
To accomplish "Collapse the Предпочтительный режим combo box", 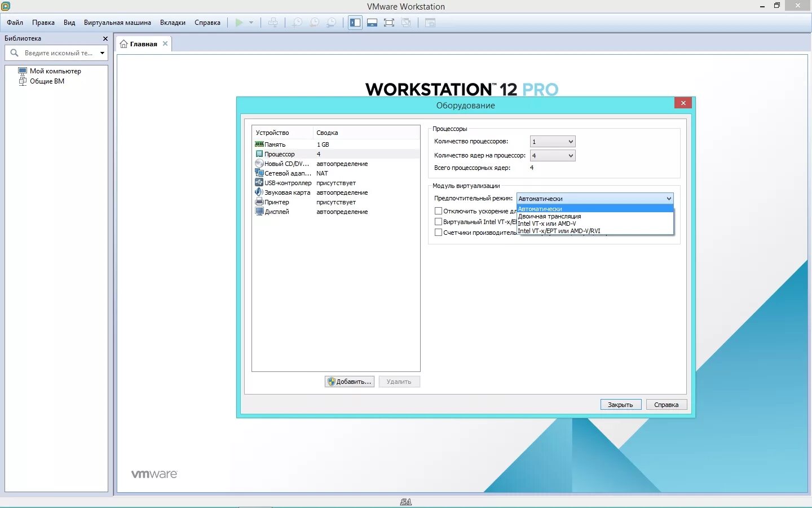I will tap(595, 199).
